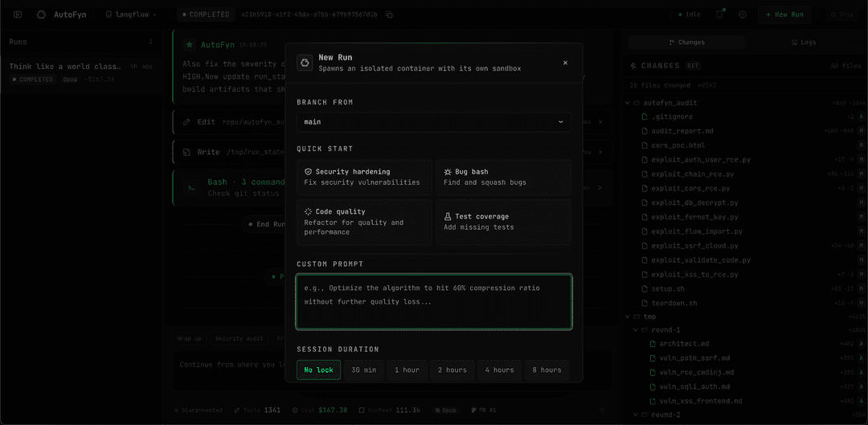Viewport: 868px width, 425px height.
Task: Select the No lock session duration
Action: coord(318,370)
